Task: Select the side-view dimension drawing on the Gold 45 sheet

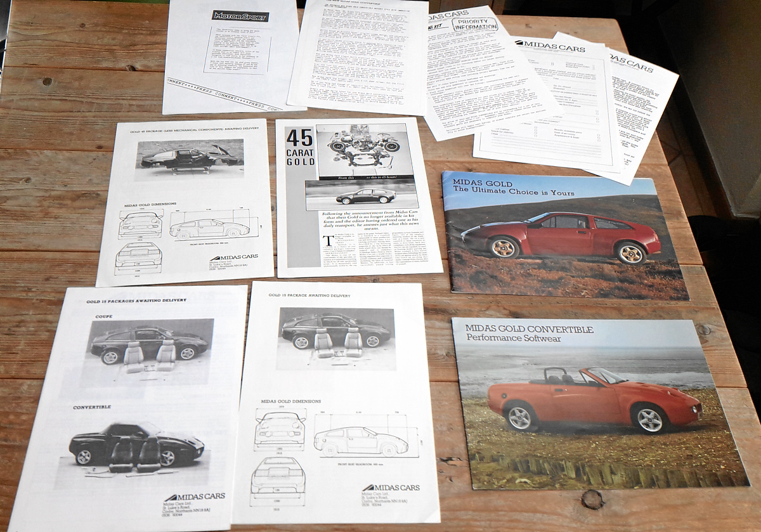Action: (x=212, y=226)
